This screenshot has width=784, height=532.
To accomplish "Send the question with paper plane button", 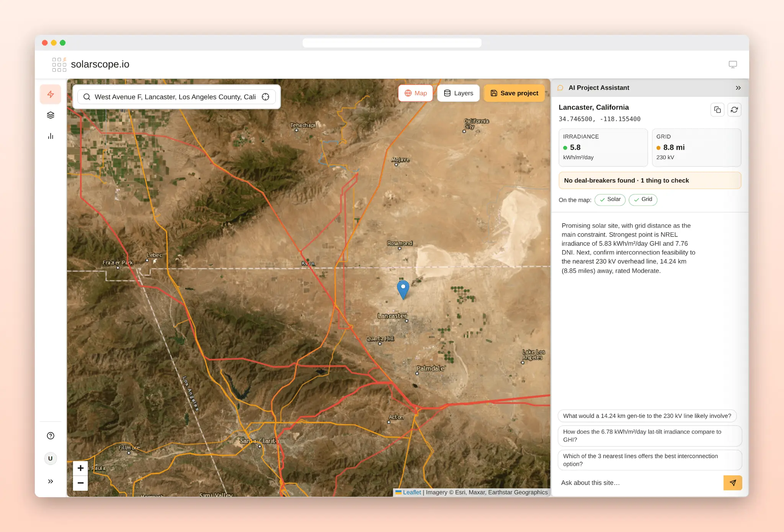I will 733,483.
